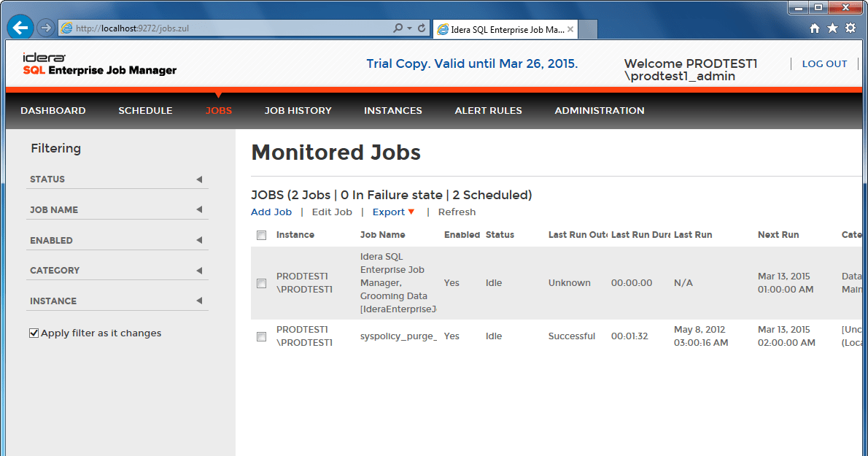Image resolution: width=868 pixels, height=456 pixels.
Task: Toggle the Apply filter as it changes checkbox
Action: point(34,333)
